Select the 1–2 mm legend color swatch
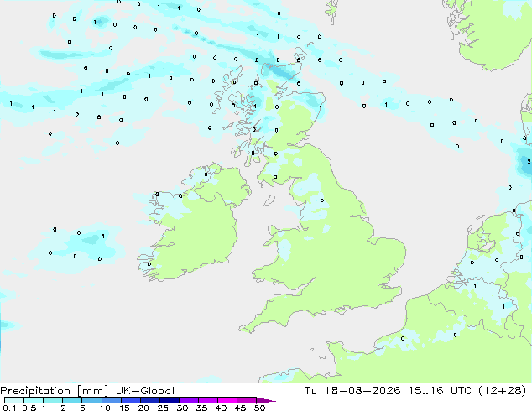 [53, 400]
